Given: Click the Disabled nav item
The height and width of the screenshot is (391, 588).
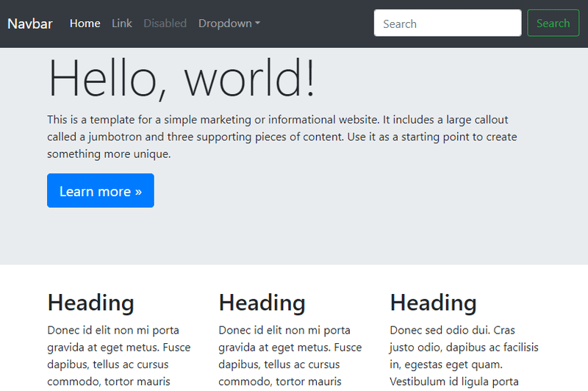Looking at the screenshot, I should click(x=165, y=24).
